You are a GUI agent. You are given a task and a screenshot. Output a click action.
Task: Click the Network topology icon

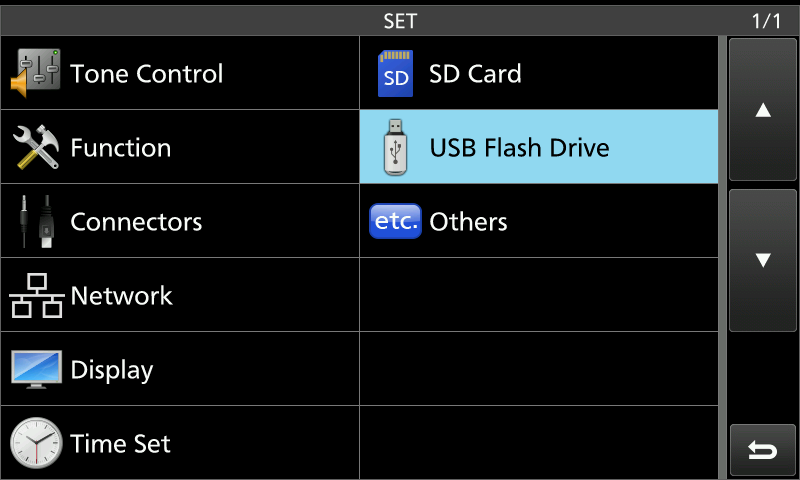(36, 296)
